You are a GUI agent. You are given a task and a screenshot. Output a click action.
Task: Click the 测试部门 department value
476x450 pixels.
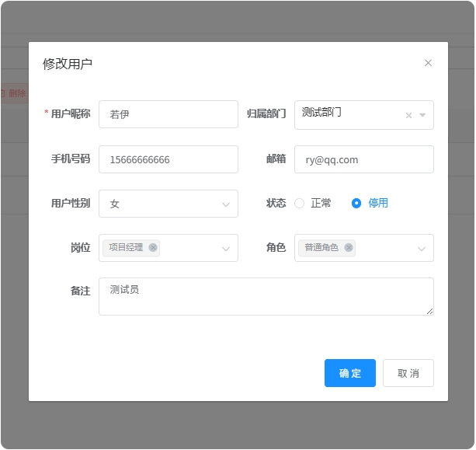[321, 112]
